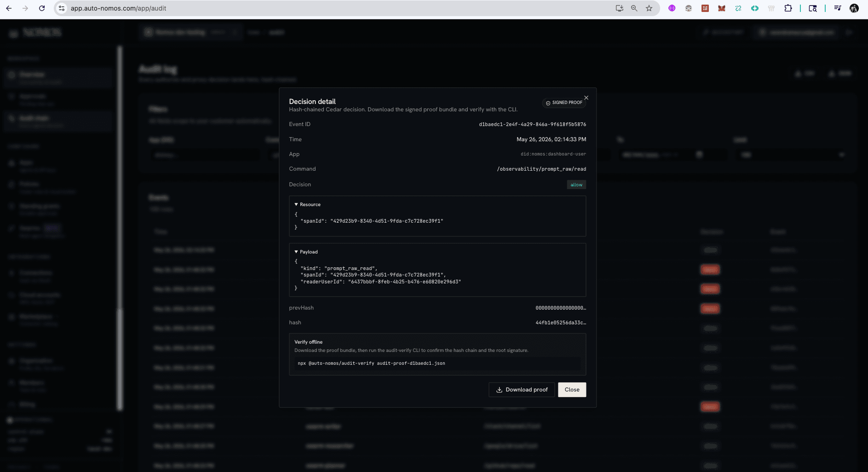Image resolution: width=868 pixels, height=472 pixels.
Task: Click the allow decision badge
Action: (576, 185)
